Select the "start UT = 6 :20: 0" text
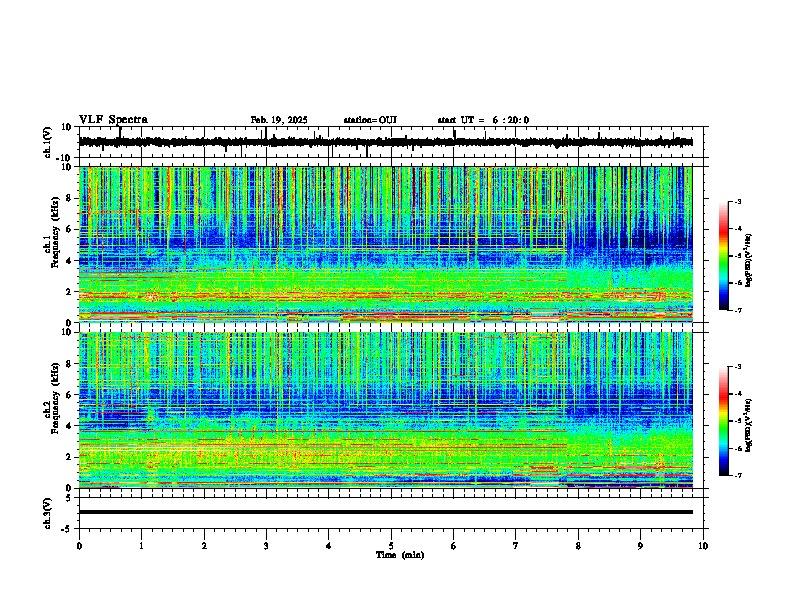Viewport: 792px width, 612px height. point(483,120)
